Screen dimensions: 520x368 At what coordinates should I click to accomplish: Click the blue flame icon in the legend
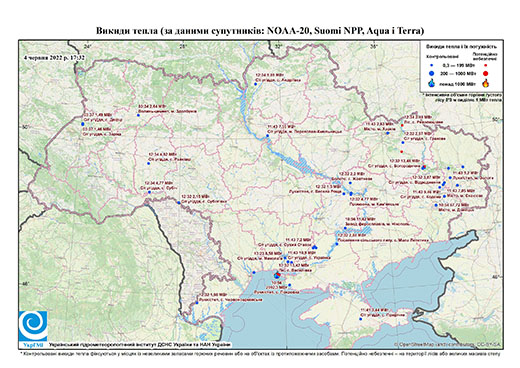point(432,83)
